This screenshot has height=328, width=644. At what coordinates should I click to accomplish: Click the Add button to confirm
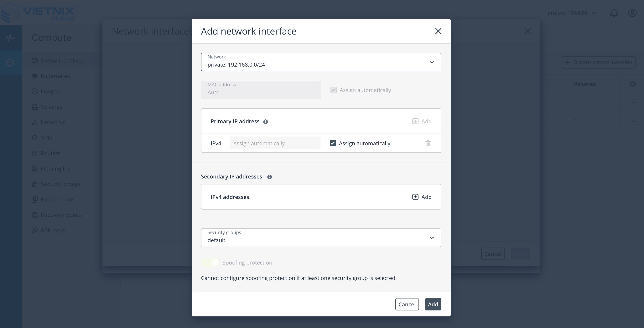point(433,304)
